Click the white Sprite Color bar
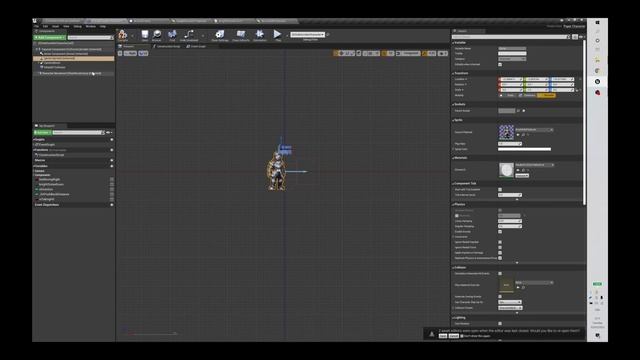The image size is (640, 360). click(x=524, y=149)
